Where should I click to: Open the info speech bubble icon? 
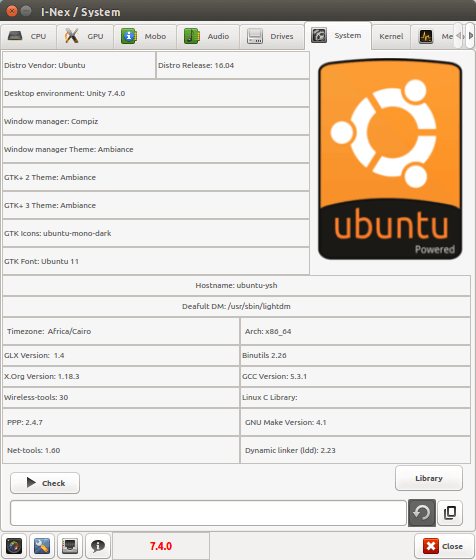coord(98,546)
